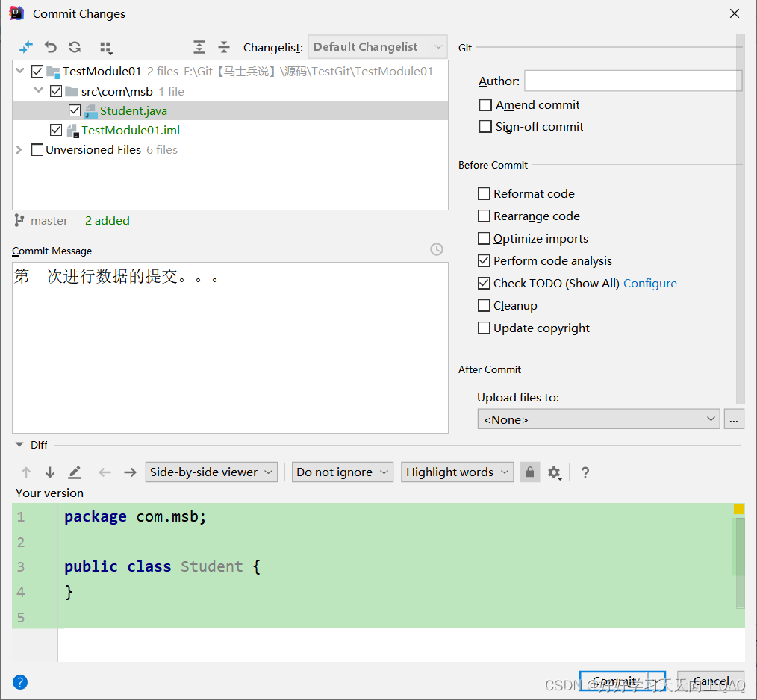757x700 pixels.
Task: Enable the Optimize imports checkbox
Action: click(x=484, y=239)
